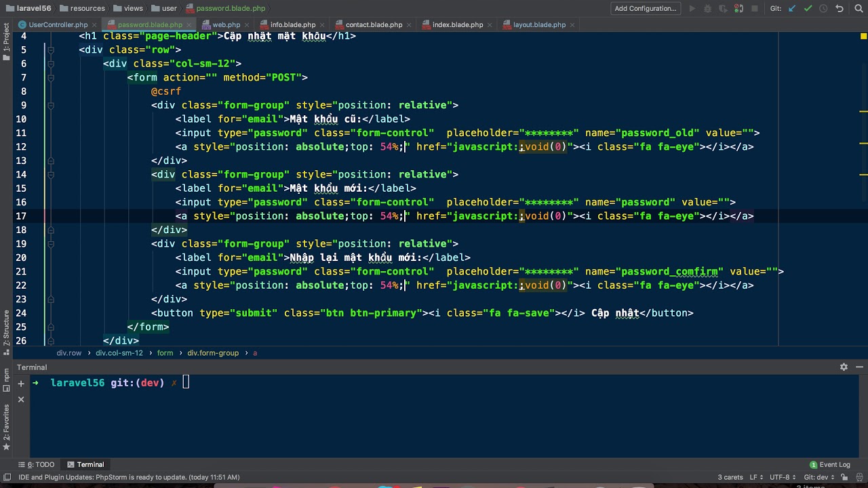Click the "3 carets" status bar indicator
This screenshot has width=868, height=488.
730,477
